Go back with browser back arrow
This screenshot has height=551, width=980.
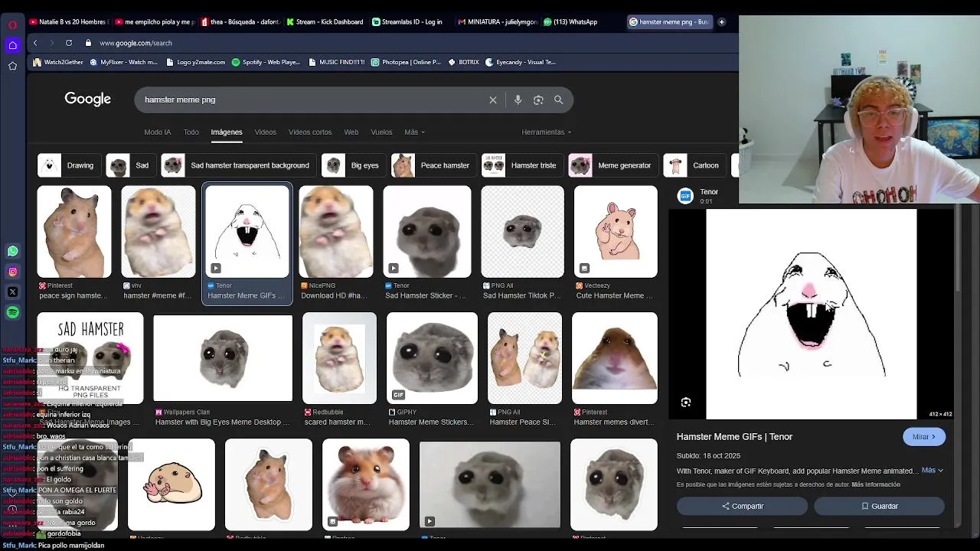pos(35,43)
